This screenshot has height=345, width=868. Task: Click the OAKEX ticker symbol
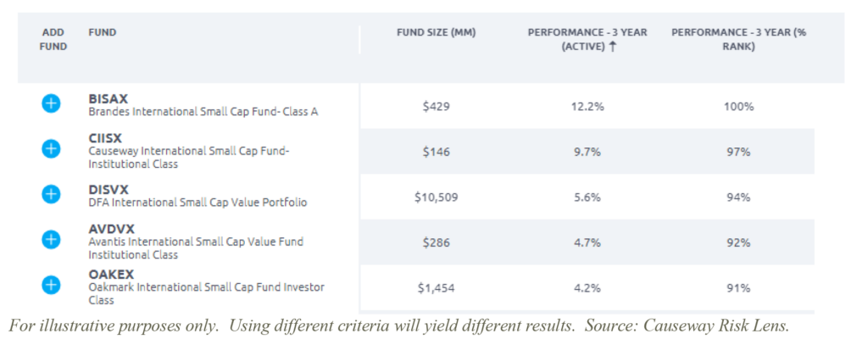click(x=110, y=275)
